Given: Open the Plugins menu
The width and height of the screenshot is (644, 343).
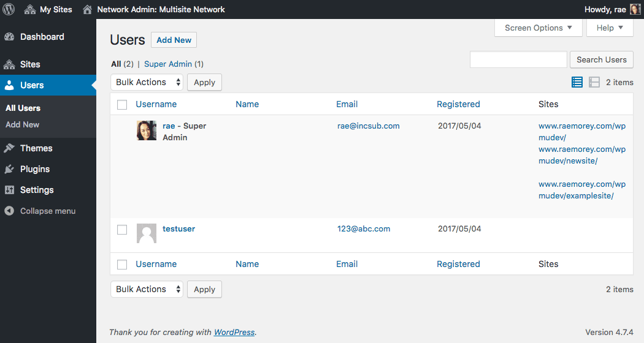Looking at the screenshot, I should tap(48, 169).
